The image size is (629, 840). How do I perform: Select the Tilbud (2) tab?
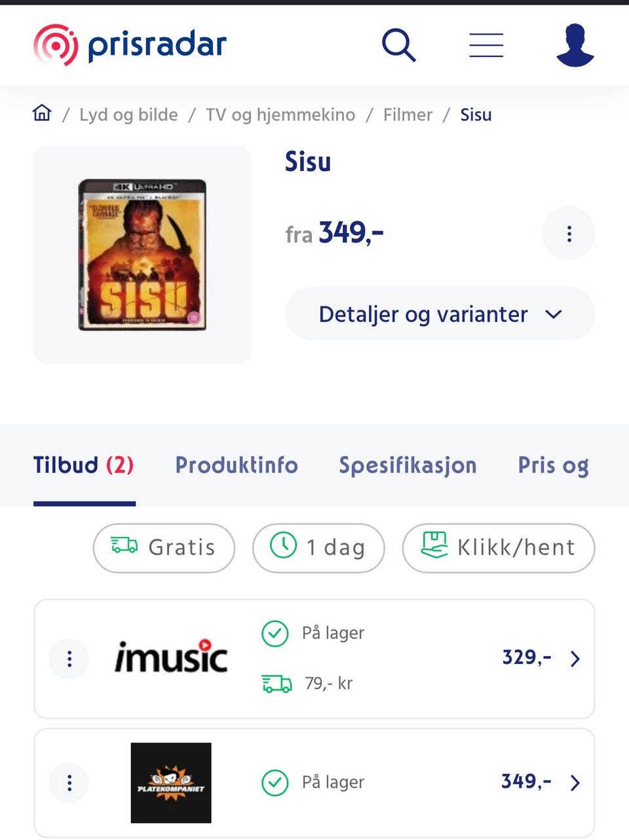click(84, 466)
